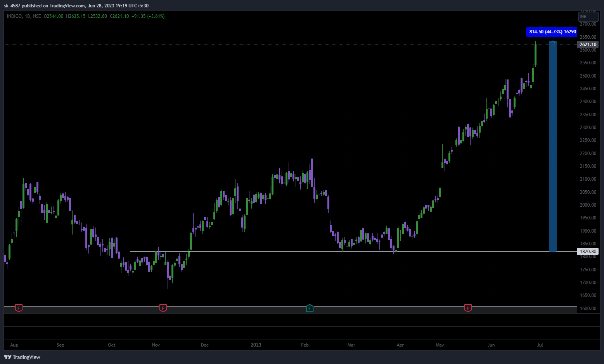Click the 2400.00 price scale label
The width and height of the screenshot is (604, 364).
[x=588, y=102]
